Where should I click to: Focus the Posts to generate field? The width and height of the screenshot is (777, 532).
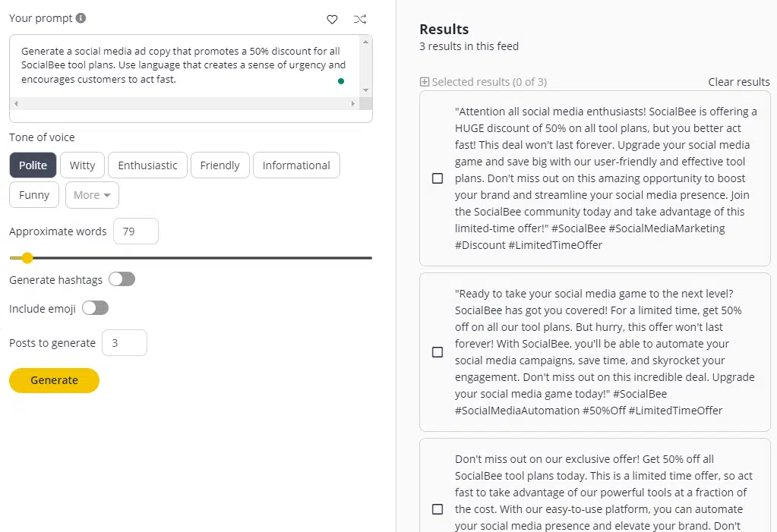[x=124, y=343]
